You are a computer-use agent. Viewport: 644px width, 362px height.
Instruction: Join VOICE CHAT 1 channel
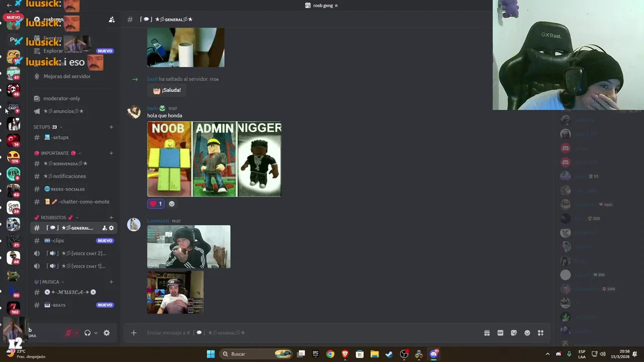73,266
